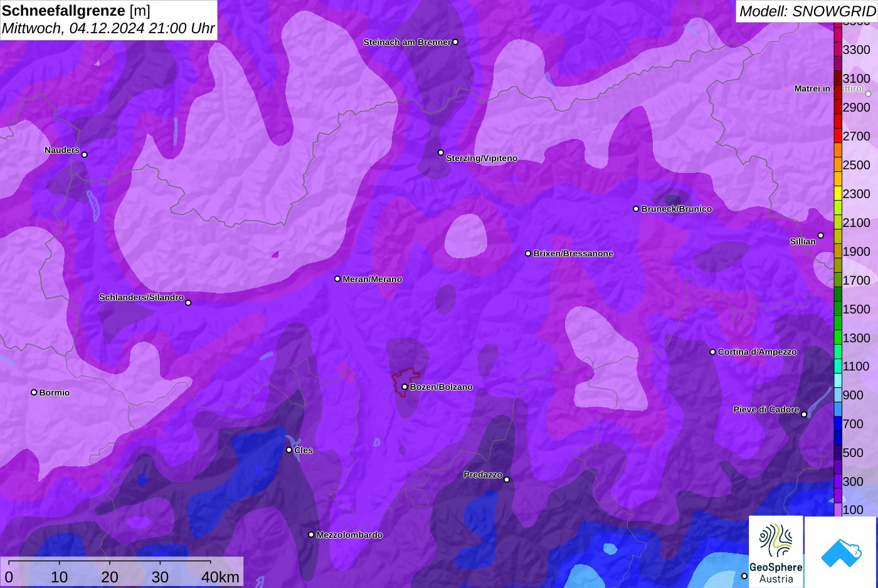This screenshot has height=588, width=878.
Task: Select the yellow legend swatch near 2300
Action: tap(838, 193)
